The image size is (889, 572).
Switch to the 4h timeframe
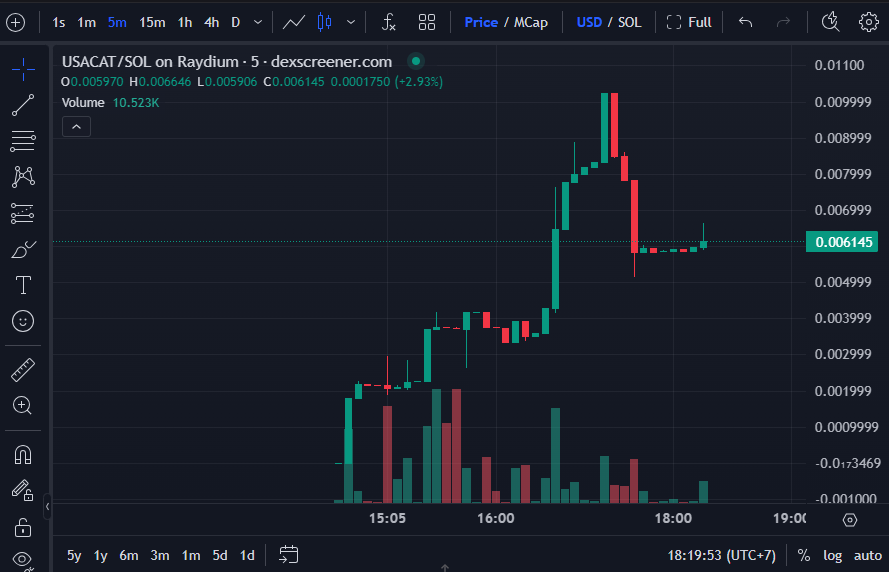pyautogui.click(x=211, y=23)
